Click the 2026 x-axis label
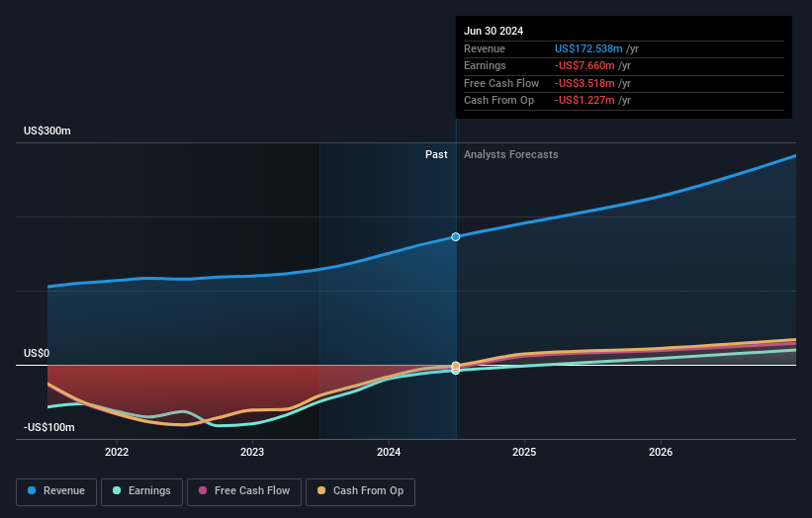The height and width of the screenshot is (518, 812). (661, 452)
